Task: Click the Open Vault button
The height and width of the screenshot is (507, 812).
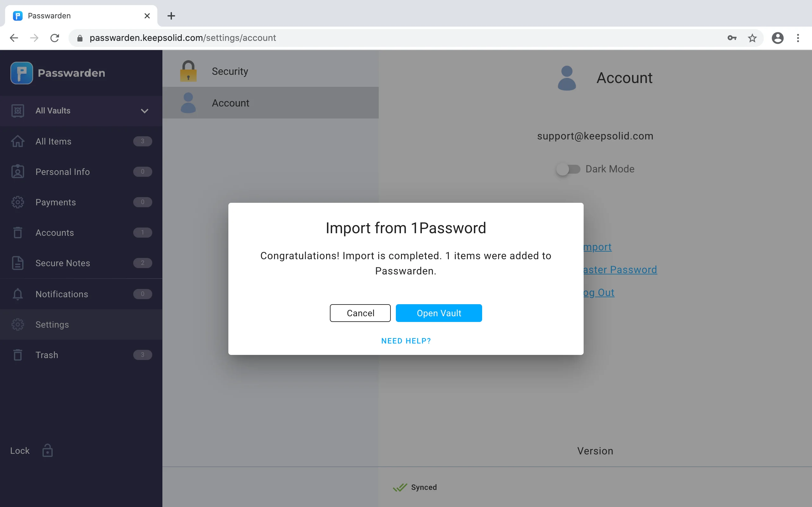Action: (x=439, y=313)
